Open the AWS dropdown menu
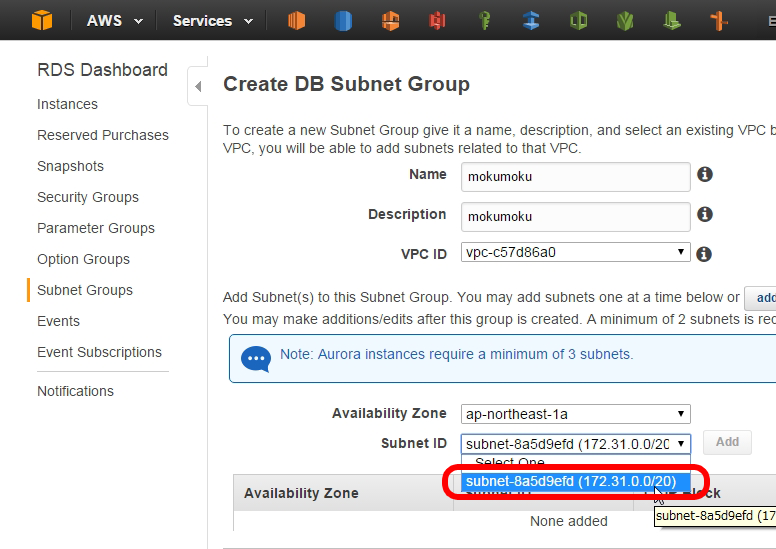The height and width of the screenshot is (549, 776). click(114, 21)
